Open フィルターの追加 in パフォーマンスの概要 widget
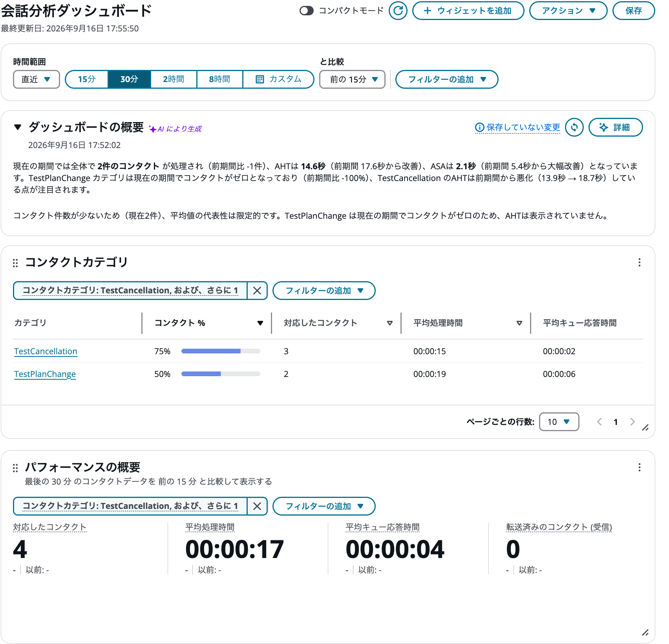 [324, 506]
